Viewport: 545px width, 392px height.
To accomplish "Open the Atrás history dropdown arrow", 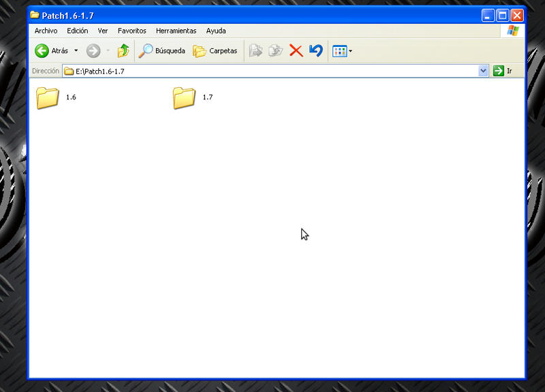I will tap(76, 50).
